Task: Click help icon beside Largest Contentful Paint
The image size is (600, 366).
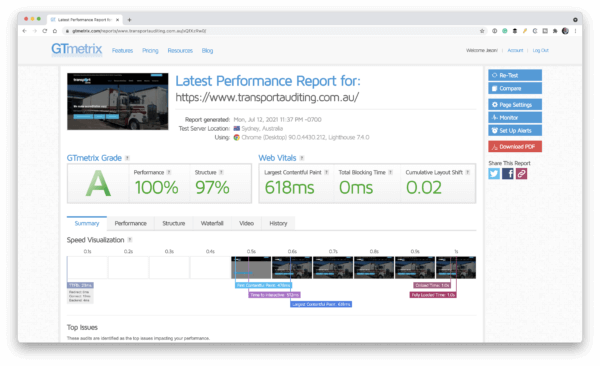Action: click(326, 172)
